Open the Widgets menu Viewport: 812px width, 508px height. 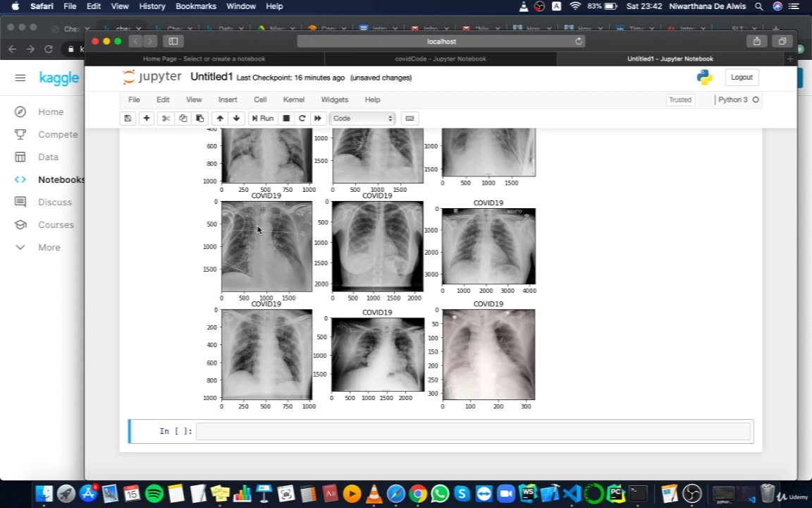coord(335,99)
